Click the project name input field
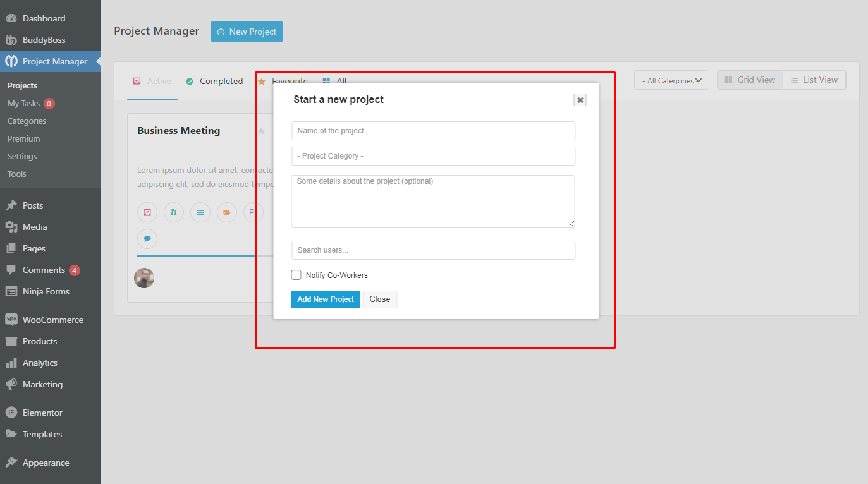Screen dimensions: 868x484 click(433, 131)
